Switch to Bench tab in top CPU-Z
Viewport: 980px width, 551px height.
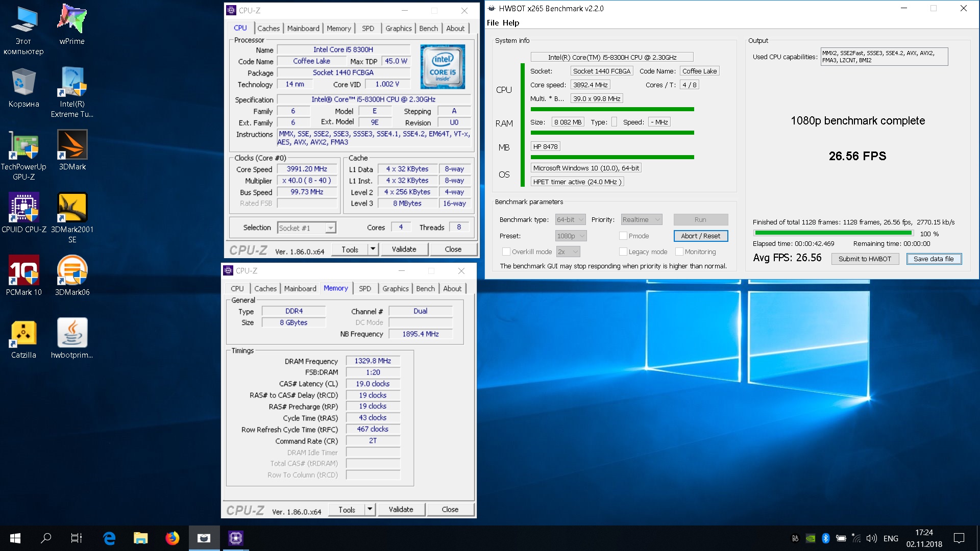(x=428, y=29)
